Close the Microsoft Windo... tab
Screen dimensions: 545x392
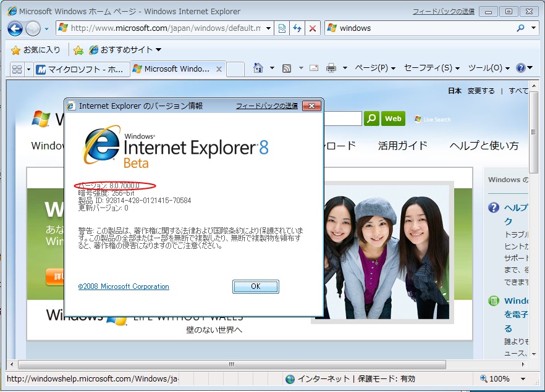click(219, 69)
